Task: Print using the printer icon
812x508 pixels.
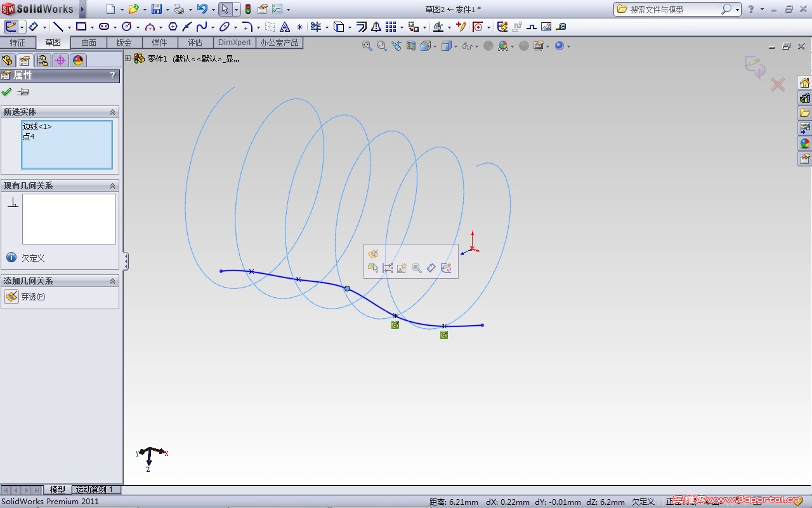Action: (179, 9)
